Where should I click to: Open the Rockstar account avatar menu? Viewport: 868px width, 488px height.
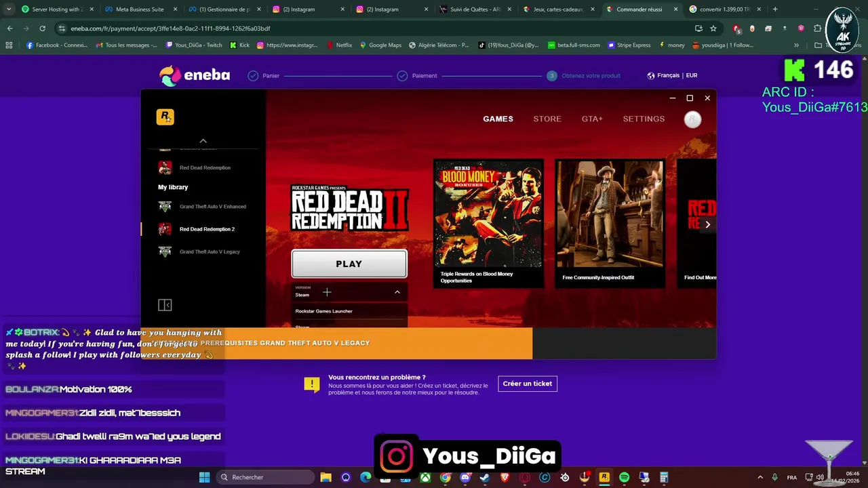click(x=692, y=119)
